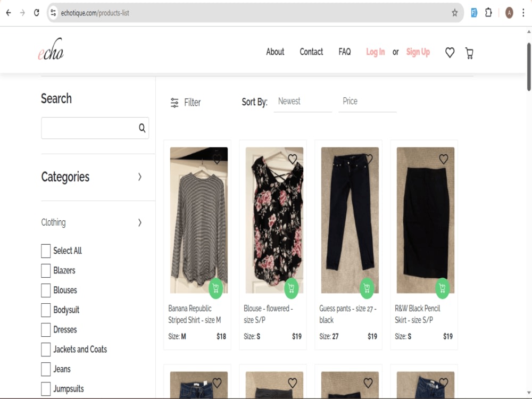Open the Guess pants product photo
Screen dimensions: 532x399
(x=350, y=220)
